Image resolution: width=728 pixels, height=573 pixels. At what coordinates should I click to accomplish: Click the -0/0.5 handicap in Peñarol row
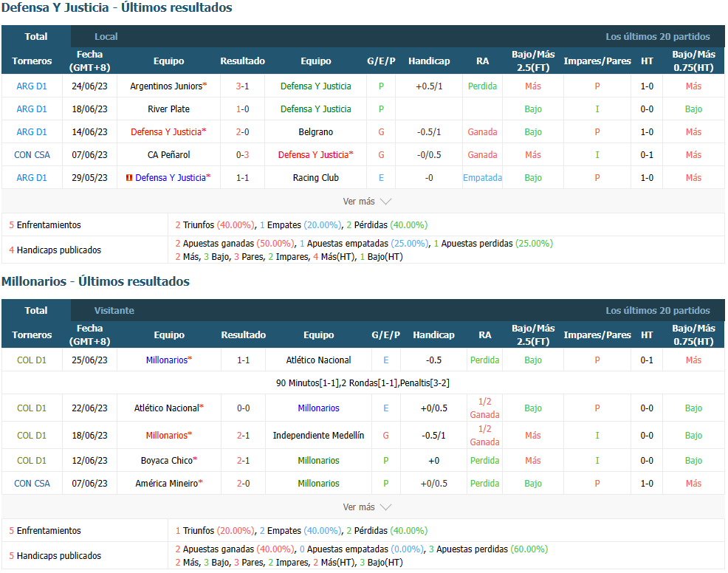pyautogui.click(x=429, y=154)
